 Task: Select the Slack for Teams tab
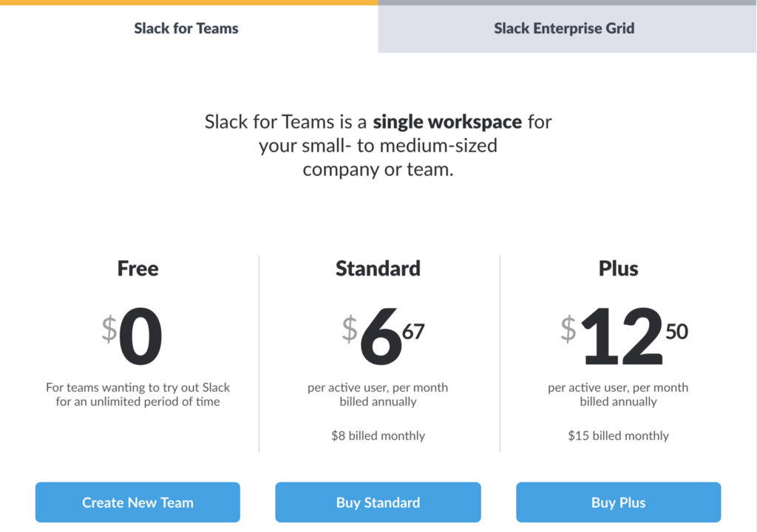coord(186,28)
